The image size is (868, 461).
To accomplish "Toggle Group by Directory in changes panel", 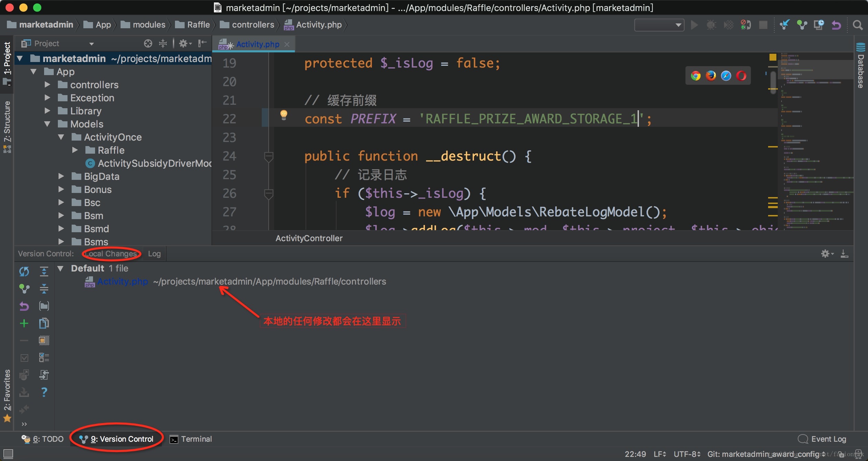I will click(x=44, y=306).
